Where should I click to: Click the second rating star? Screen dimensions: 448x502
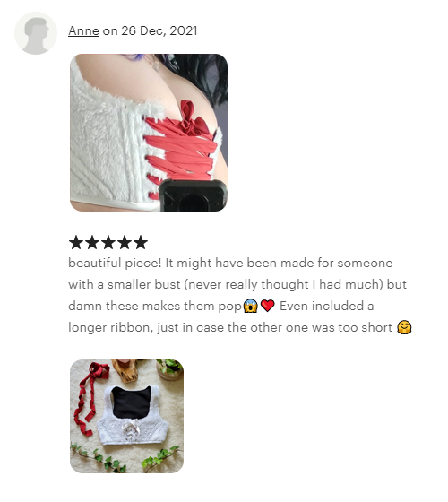pos(92,242)
